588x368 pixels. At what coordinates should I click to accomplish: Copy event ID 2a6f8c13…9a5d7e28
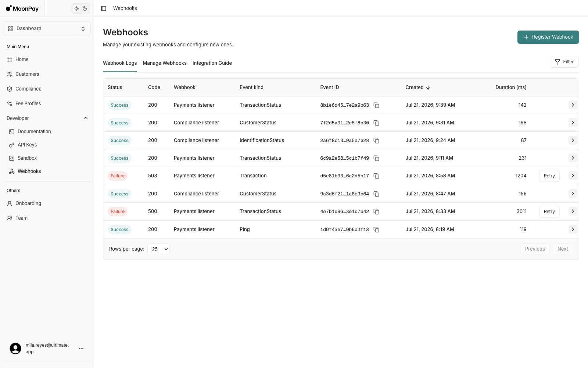(376, 141)
